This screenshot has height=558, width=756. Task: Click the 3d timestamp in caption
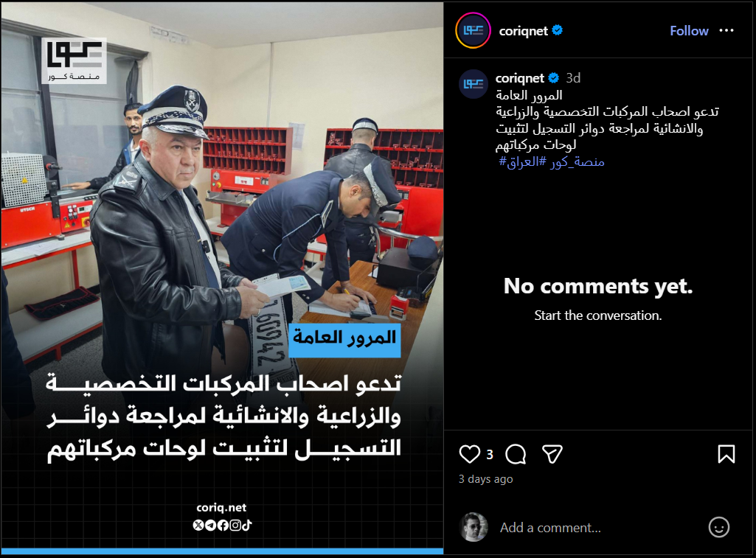573,77
